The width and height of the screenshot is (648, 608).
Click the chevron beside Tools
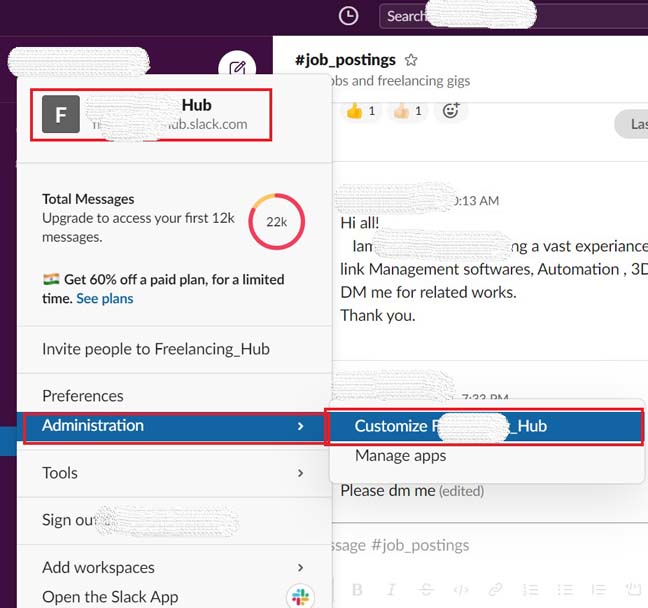[300, 473]
